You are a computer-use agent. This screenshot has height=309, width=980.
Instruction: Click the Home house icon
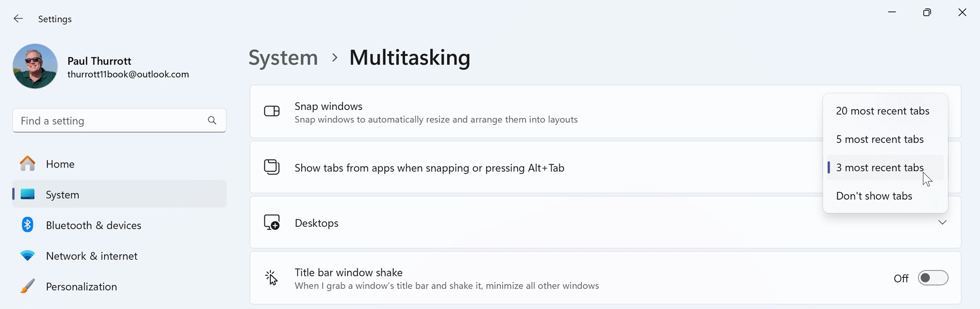28,164
